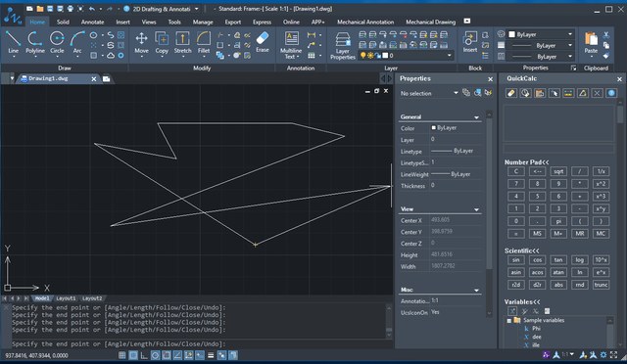This screenshot has width=627, height=364.
Task: Click the QuickCalc angle triangle icon
Action: tap(583, 93)
